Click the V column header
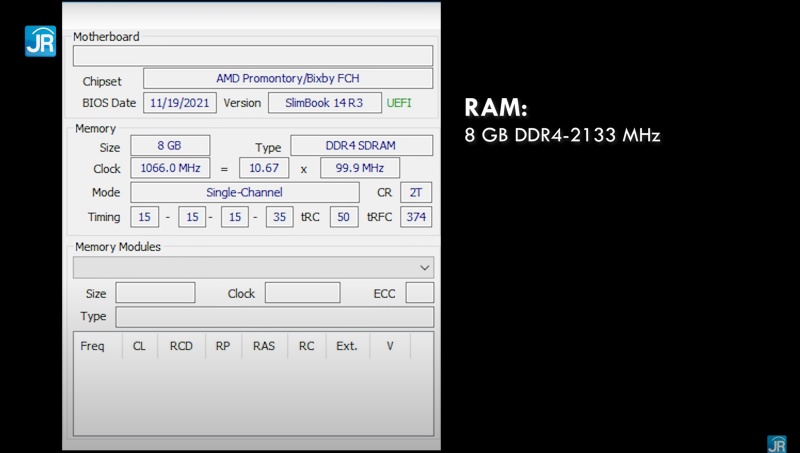The width and height of the screenshot is (800, 453). (x=390, y=346)
